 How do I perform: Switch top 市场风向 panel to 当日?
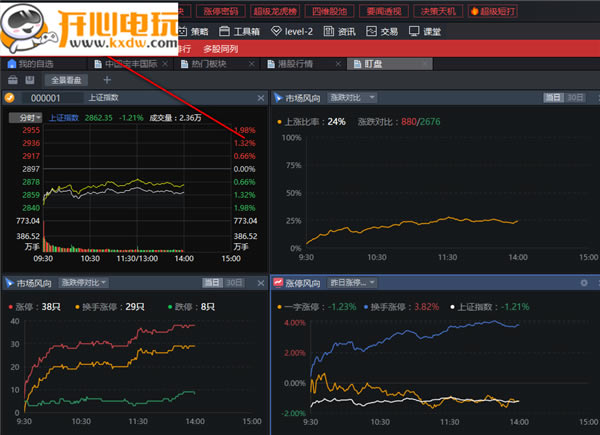pyautogui.click(x=552, y=98)
